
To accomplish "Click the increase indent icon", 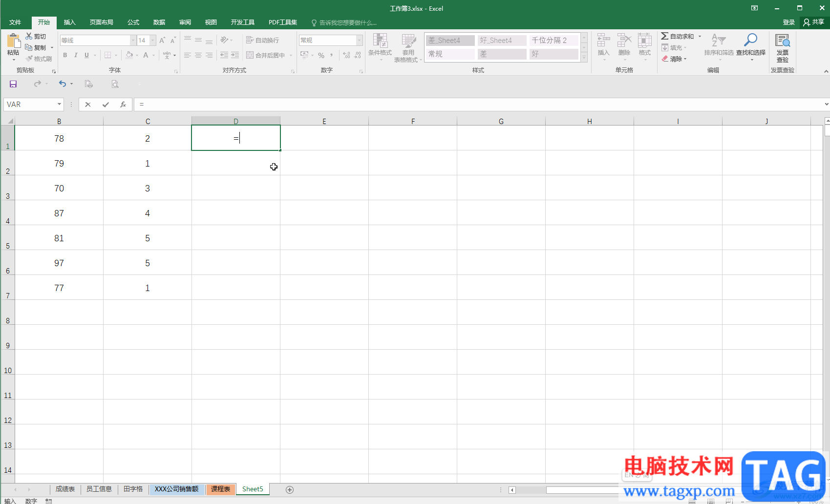I will pos(235,55).
